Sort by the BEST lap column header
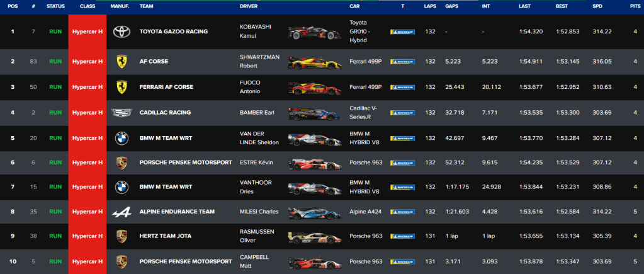644x274 pixels. click(x=562, y=6)
